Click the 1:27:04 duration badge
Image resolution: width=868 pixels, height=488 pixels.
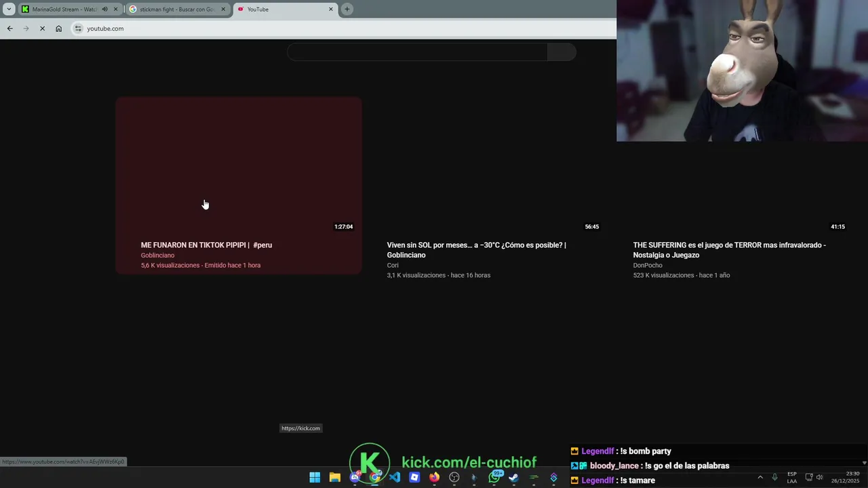(x=343, y=226)
